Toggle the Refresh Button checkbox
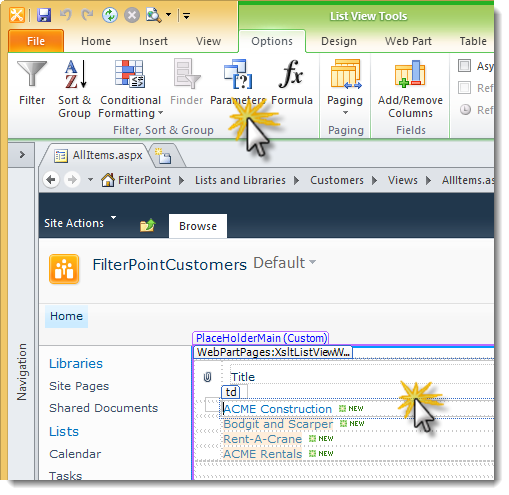 coord(464,88)
